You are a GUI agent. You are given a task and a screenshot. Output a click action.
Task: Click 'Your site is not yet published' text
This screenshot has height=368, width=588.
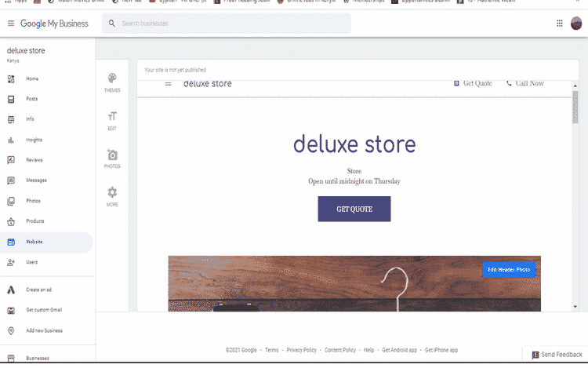tap(175, 70)
